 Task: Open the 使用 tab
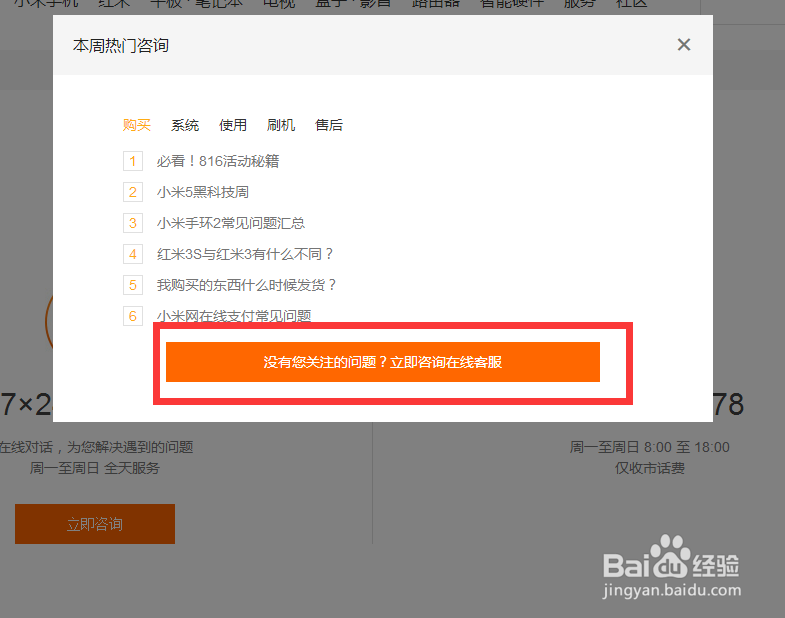[x=233, y=125]
